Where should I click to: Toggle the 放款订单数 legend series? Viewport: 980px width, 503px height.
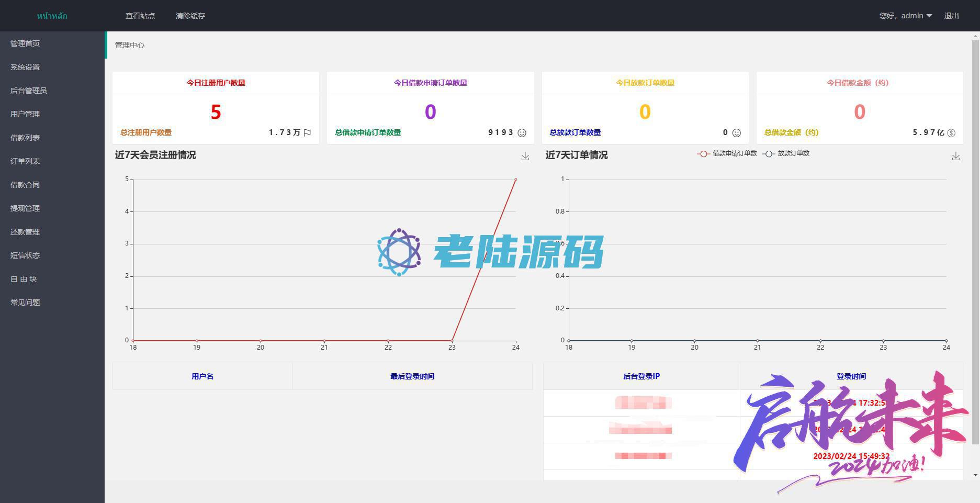(x=786, y=153)
